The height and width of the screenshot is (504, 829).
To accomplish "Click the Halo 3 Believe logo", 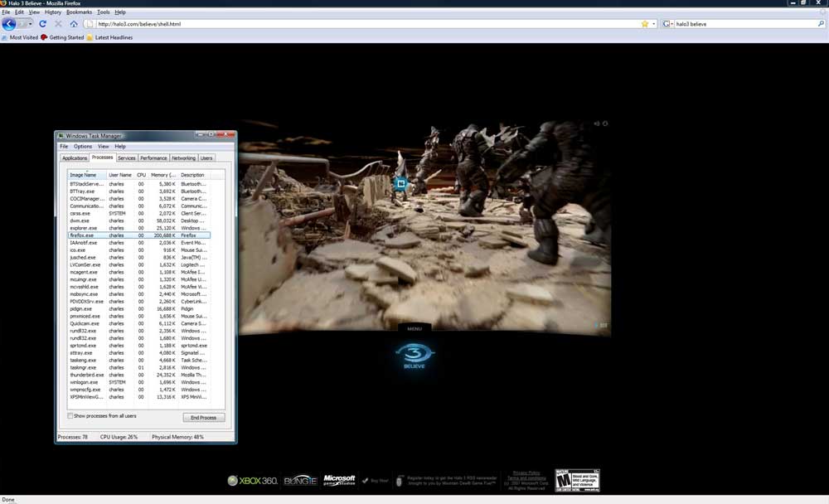I will [414, 356].
